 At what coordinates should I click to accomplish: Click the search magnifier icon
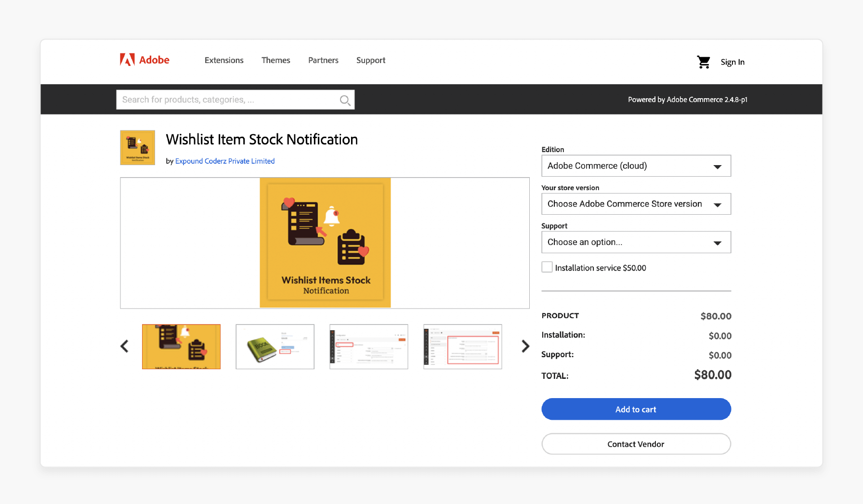click(345, 100)
